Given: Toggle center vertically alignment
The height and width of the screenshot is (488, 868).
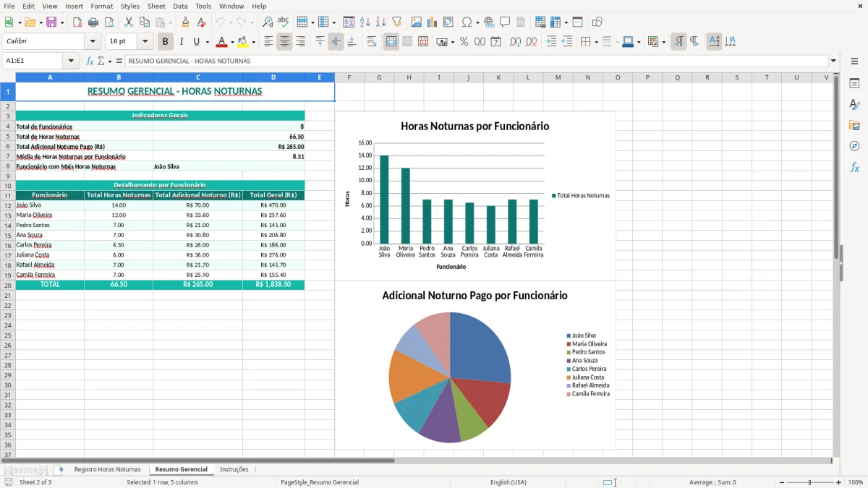Looking at the screenshot, I should pos(336,42).
